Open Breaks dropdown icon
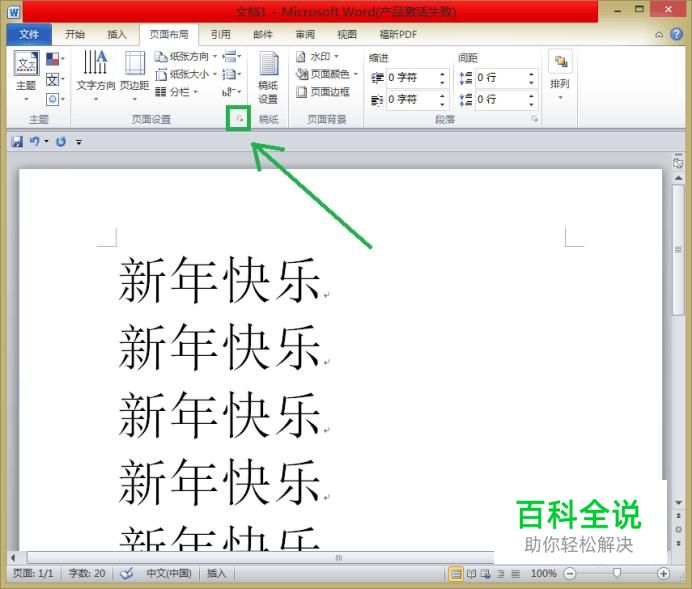This screenshot has height=589, width=692. pyautogui.click(x=232, y=56)
